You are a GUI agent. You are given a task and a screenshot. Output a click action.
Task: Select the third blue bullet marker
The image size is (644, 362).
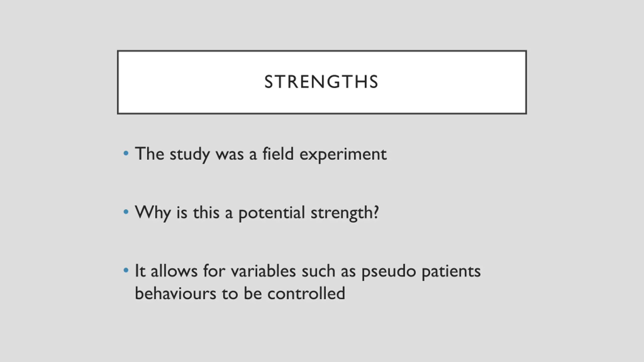[126, 270]
